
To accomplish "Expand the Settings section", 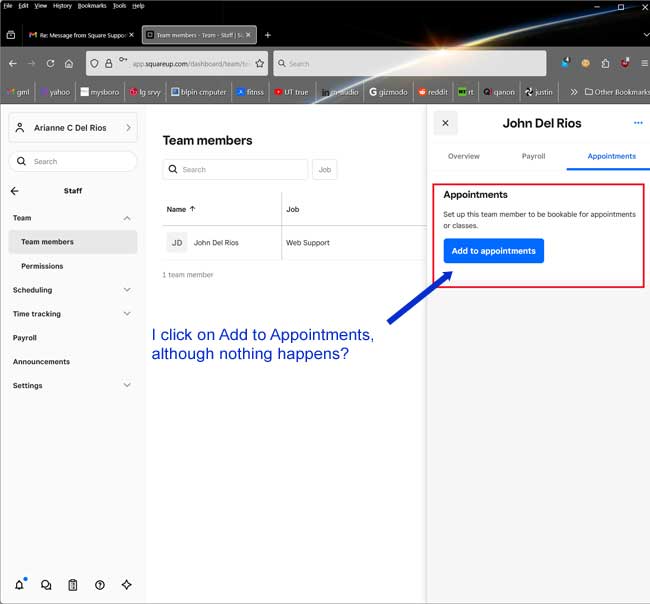I will pyautogui.click(x=127, y=385).
